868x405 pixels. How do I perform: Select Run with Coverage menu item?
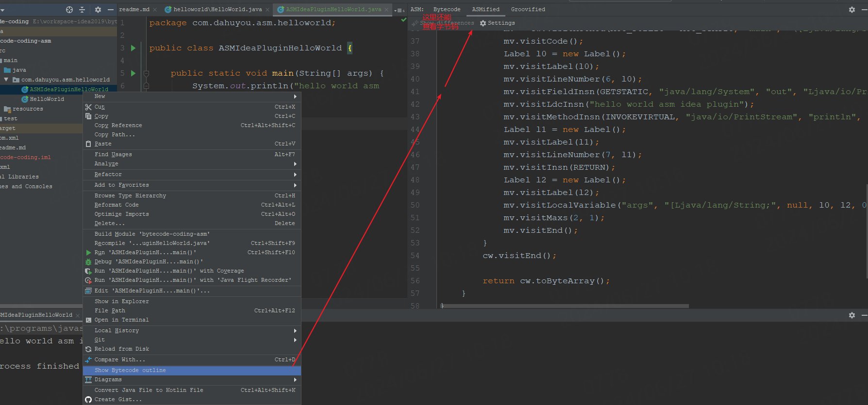click(x=192, y=271)
